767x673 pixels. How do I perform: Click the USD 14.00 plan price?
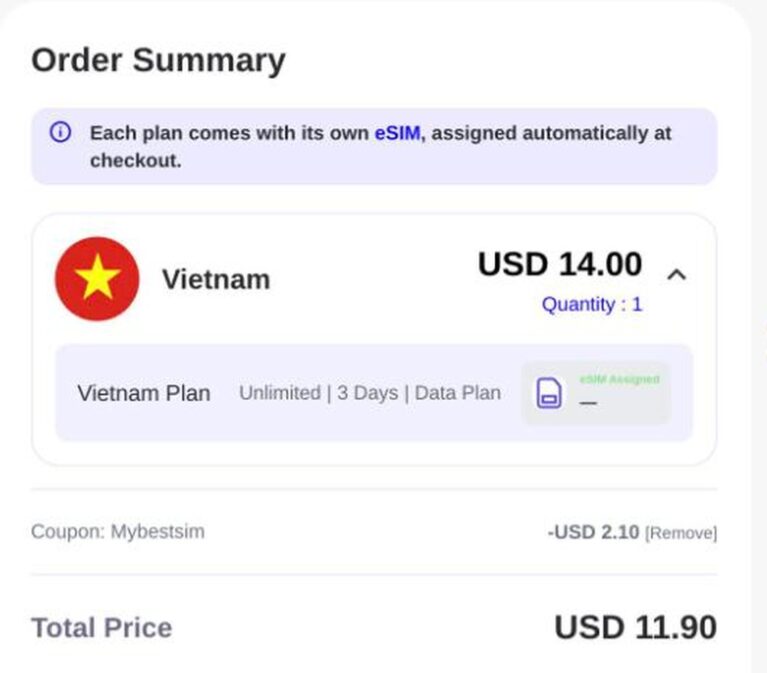click(x=560, y=264)
